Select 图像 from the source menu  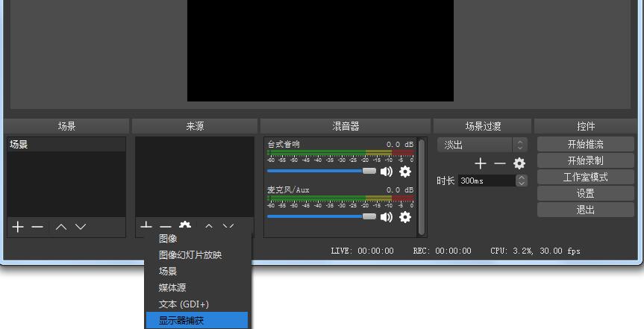click(197, 238)
